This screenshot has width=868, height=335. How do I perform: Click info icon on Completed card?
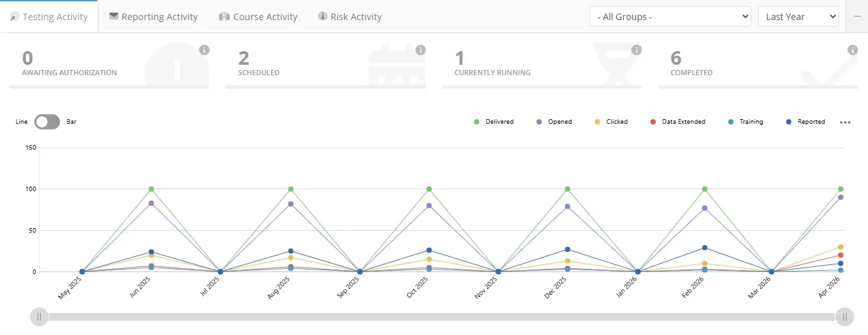[852, 50]
